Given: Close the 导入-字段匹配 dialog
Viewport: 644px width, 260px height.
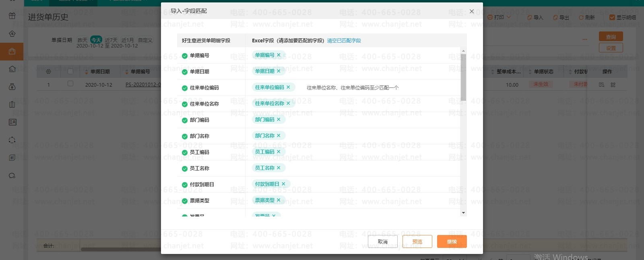Looking at the screenshot, I should tap(472, 11).
